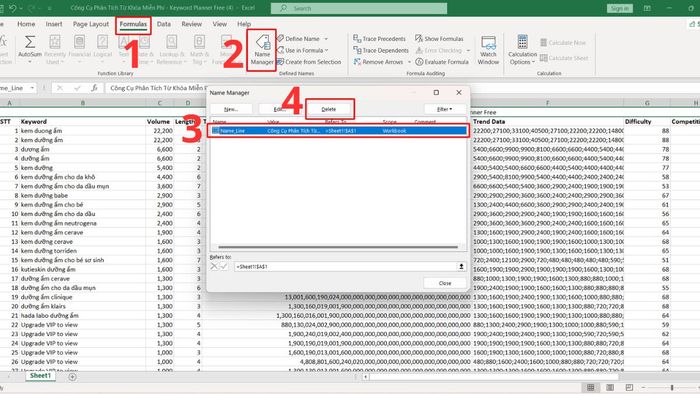Click the Sign in button

620,8
